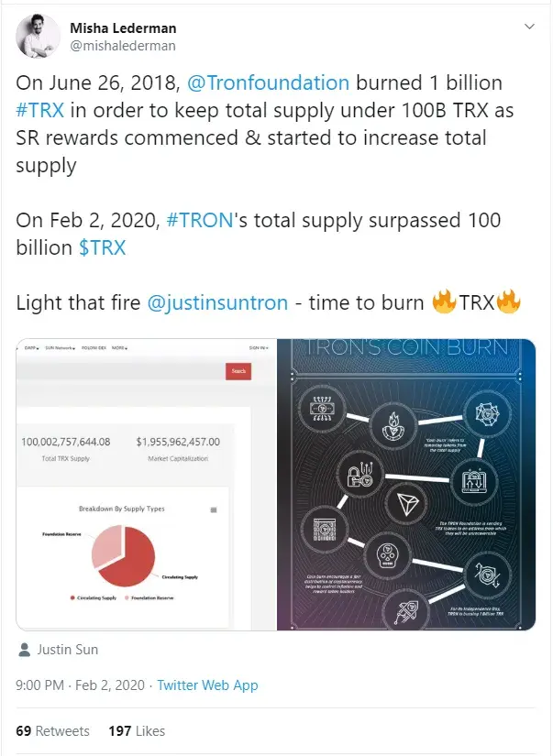Open the DAPP menu item
This screenshot has height=756, width=553.
[x=30, y=348]
